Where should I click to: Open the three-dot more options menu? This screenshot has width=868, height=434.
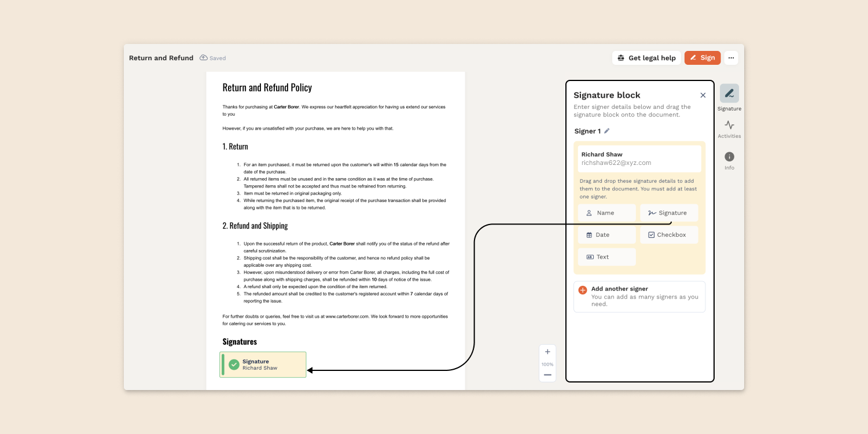(x=731, y=58)
